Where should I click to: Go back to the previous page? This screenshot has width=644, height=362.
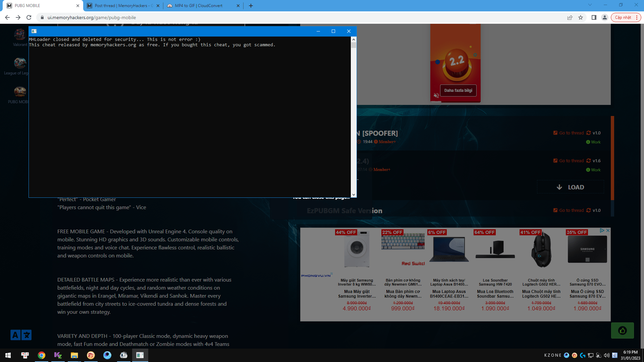(7, 17)
